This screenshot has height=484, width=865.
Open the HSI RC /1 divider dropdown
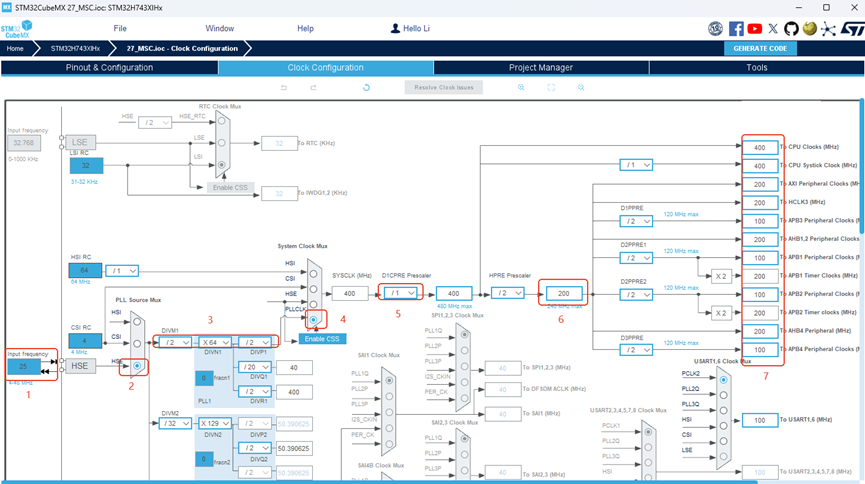[x=122, y=270]
